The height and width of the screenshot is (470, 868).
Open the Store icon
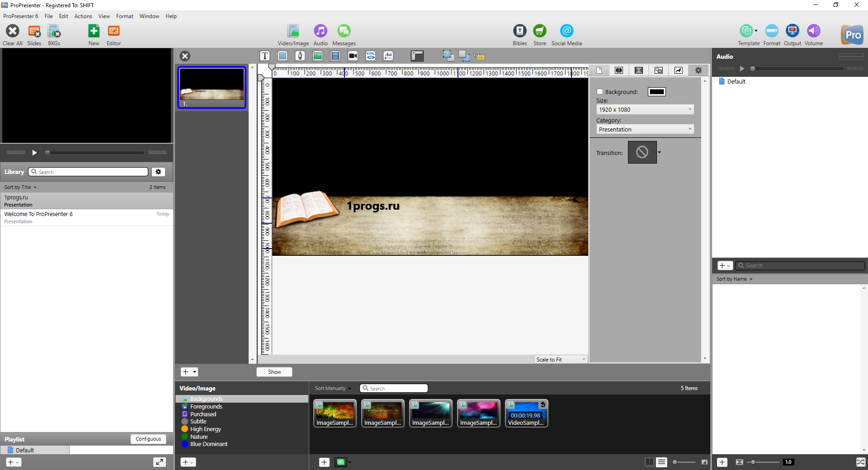pyautogui.click(x=540, y=31)
